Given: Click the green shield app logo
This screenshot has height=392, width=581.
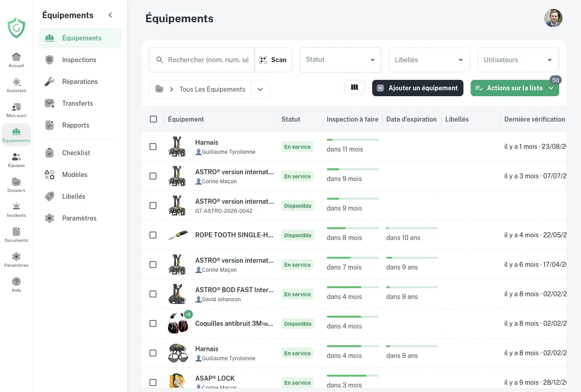Looking at the screenshot, I should [16, 28].
